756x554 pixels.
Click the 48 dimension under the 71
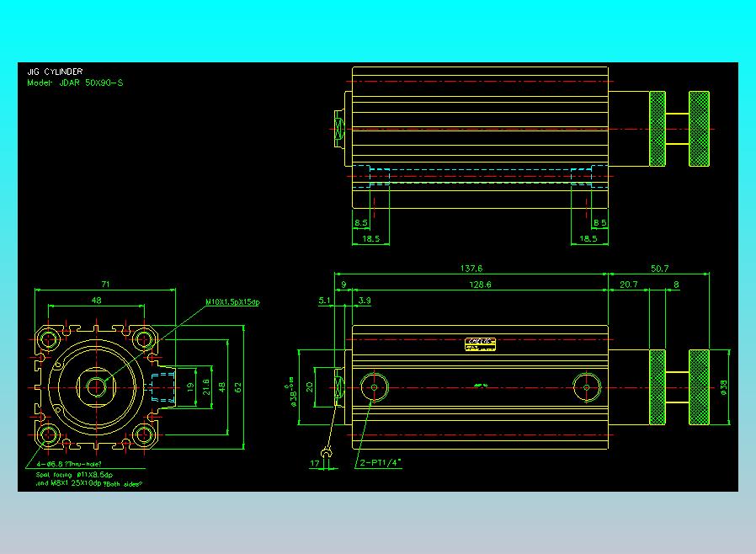coord(97,301)
